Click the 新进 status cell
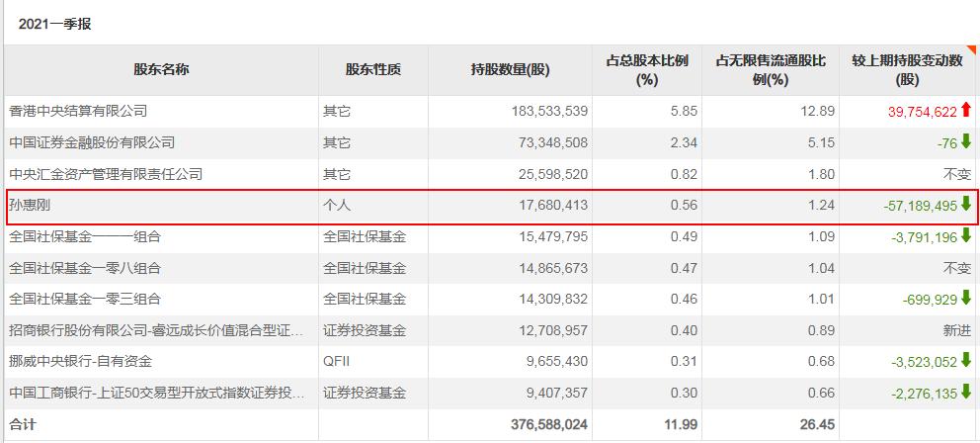The image size is (980, 443). click(957, 330)
